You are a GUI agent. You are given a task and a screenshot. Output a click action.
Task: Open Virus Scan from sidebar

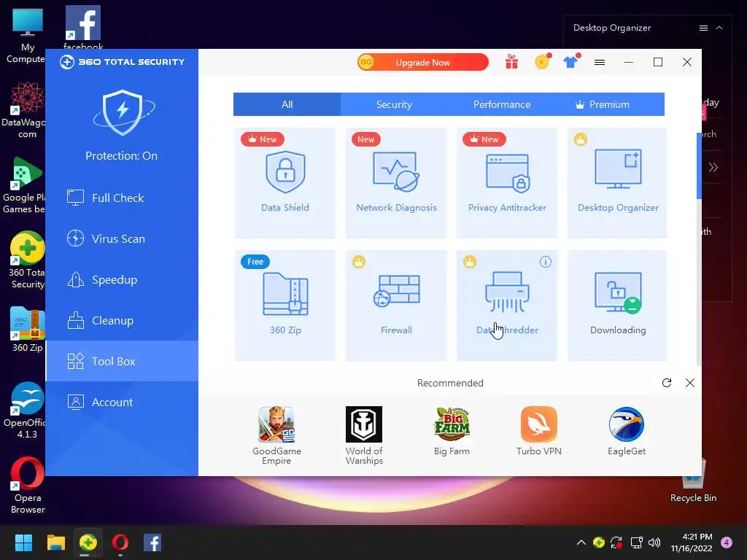pos(122,238)
